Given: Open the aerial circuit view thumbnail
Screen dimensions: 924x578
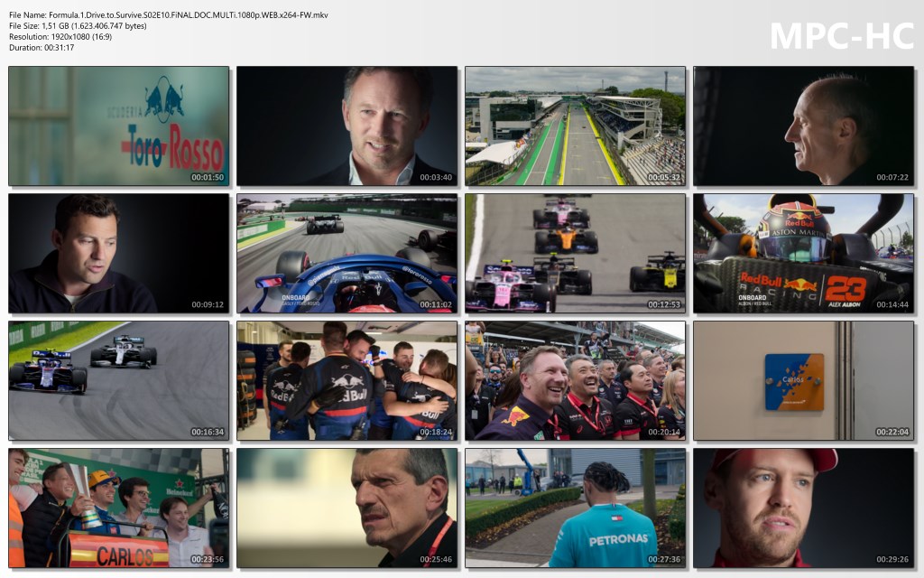Looking at the screenshot, I should (575, 126).
